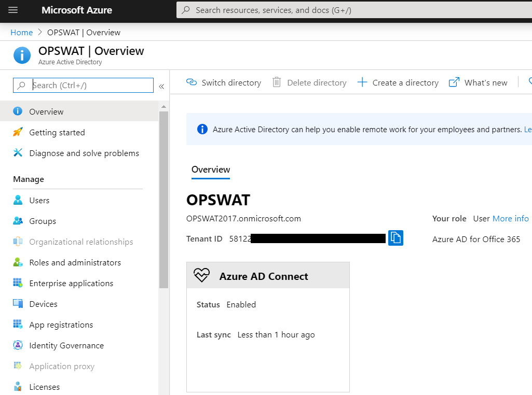Image resolution: width=532 pixels, height=395 pixels.
Task: Click the Licenses icon
Action: click(18, 386)
